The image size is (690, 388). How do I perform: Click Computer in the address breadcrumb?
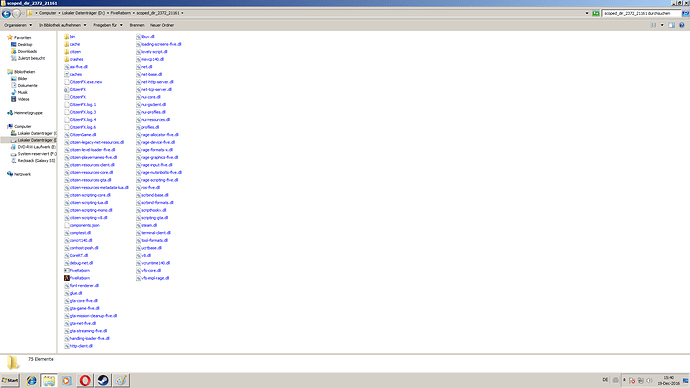[x=48, y=13]
